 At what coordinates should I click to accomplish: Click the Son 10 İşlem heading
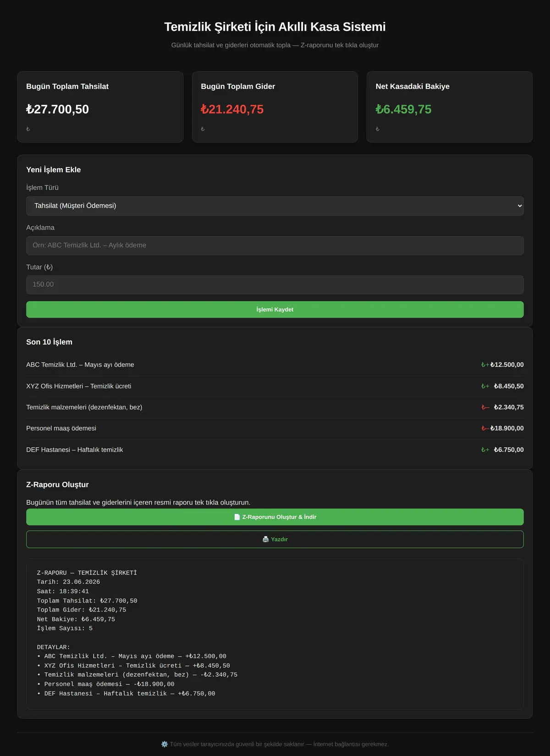coord(49,342)
